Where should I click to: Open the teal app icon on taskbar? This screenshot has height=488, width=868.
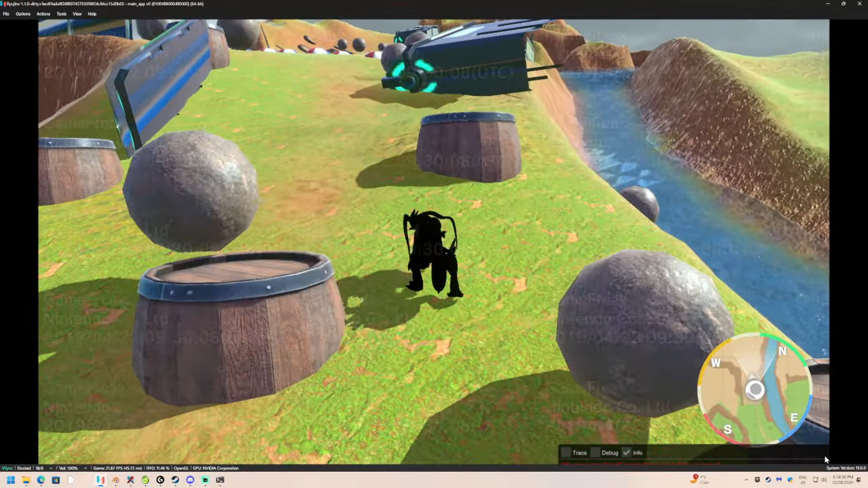205,480
